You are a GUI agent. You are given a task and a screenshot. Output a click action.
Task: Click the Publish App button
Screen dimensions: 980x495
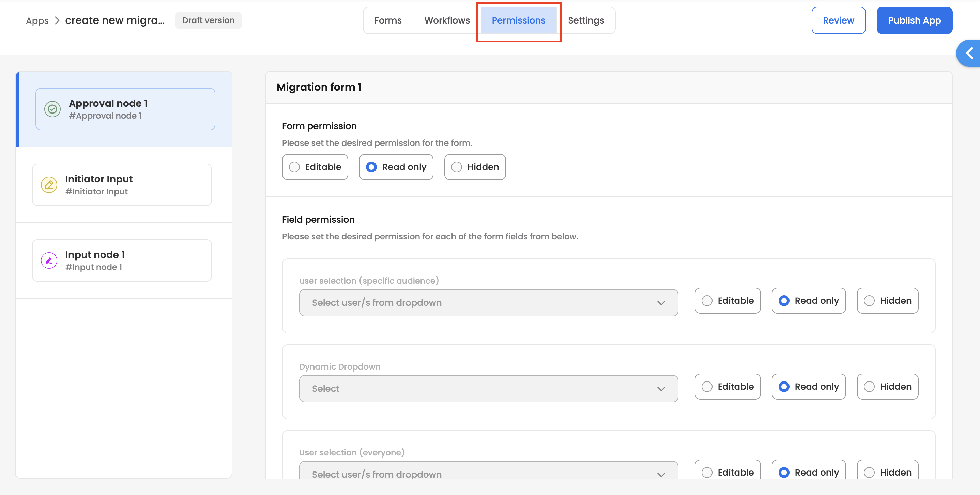point(914,20)
